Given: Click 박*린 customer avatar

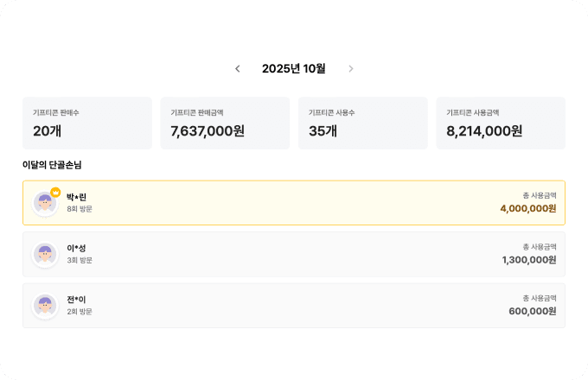Looking at the screenshot, I should [x=45, y=203].
